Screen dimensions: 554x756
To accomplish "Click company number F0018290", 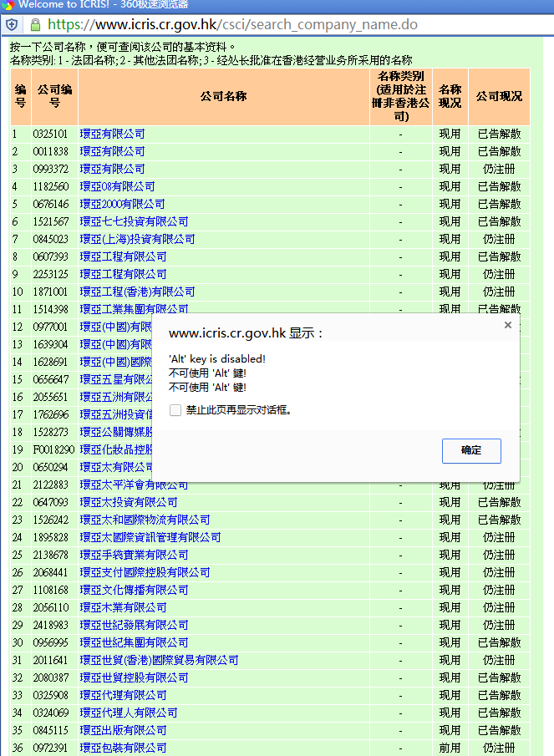I will point(53,449).
